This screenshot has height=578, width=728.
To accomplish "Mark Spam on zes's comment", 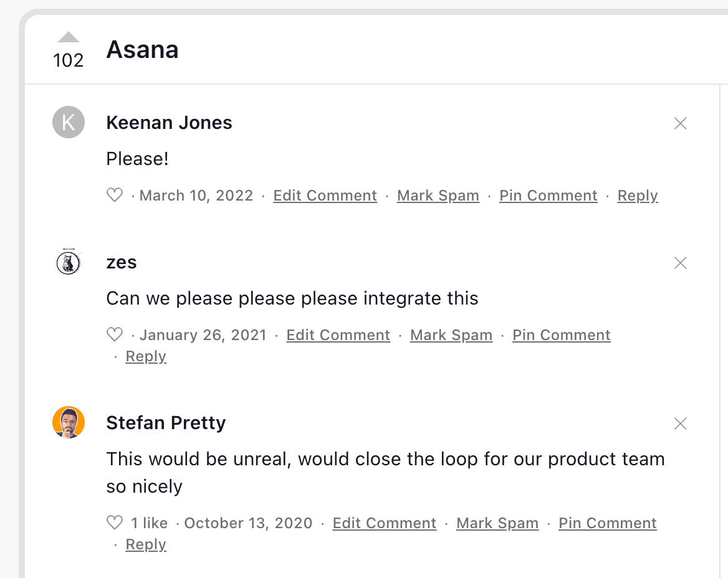I will click(451, 335).
